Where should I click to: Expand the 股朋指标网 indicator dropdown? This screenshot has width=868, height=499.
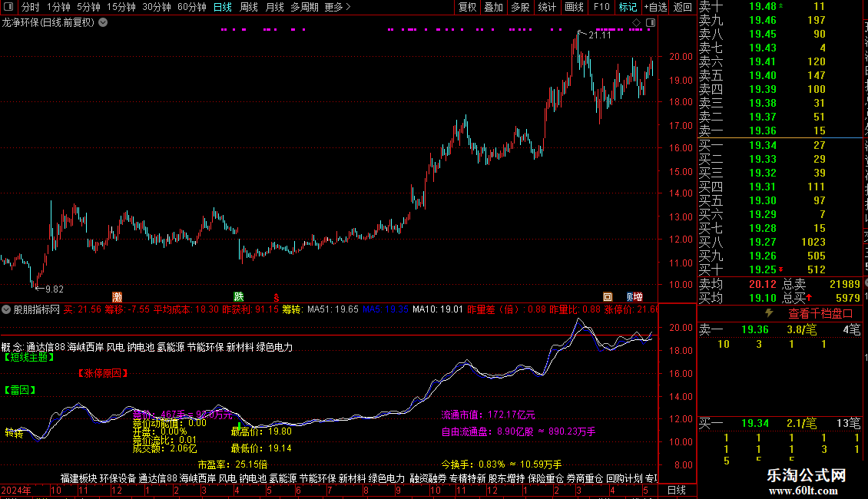point(6,309)
